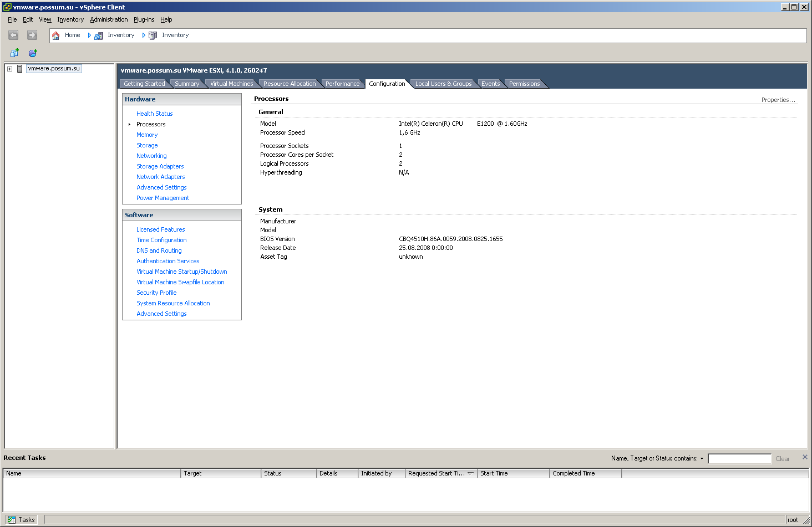Open Storage hardware link
The width and height of the screenshot is (812, 527).
click(x=147, y=145)
